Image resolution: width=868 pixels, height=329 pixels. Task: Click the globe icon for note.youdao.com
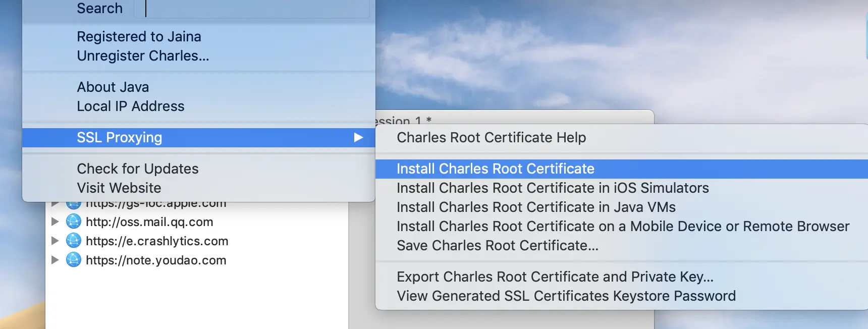click(74, 260)
